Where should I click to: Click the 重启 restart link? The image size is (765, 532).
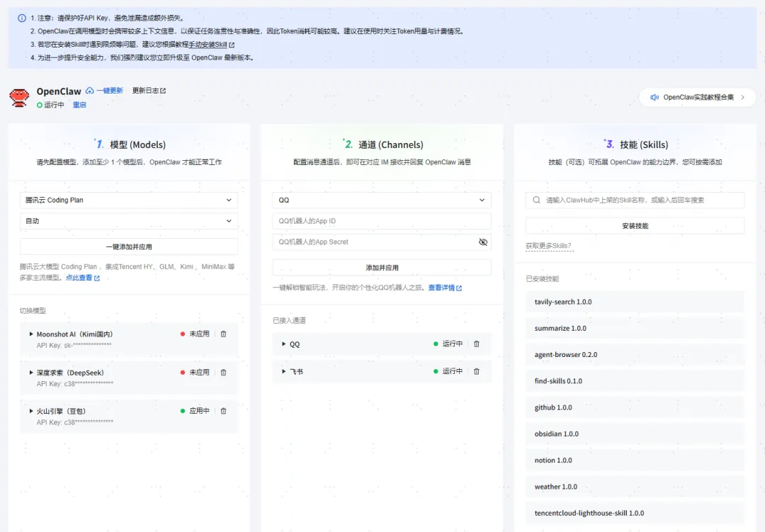click(x=79, y=105)
